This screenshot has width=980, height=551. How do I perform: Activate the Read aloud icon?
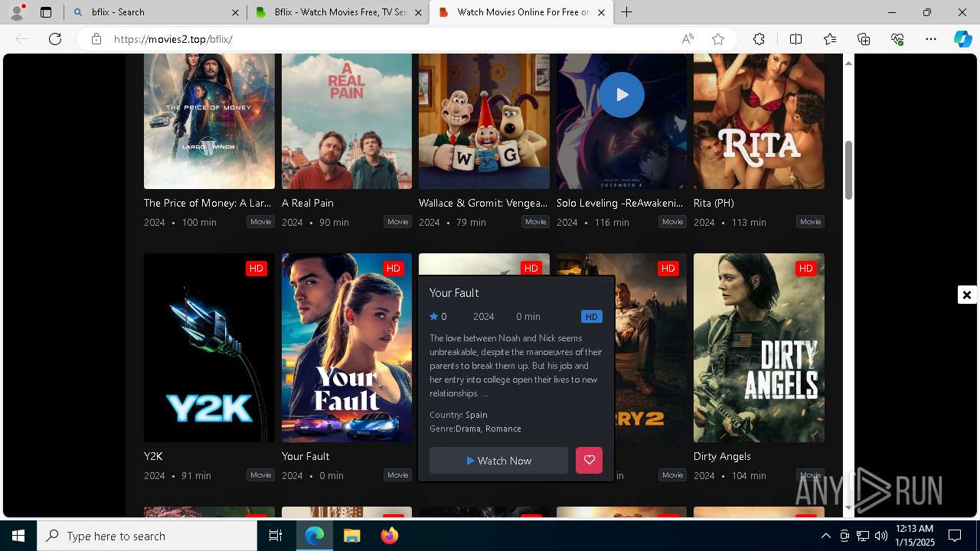(x=688, y=39)
